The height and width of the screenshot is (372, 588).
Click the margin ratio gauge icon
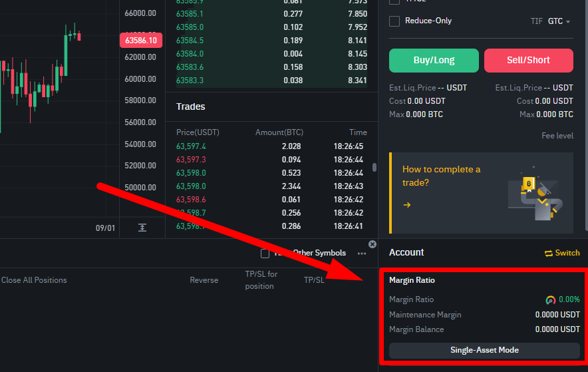click(550, 300)
